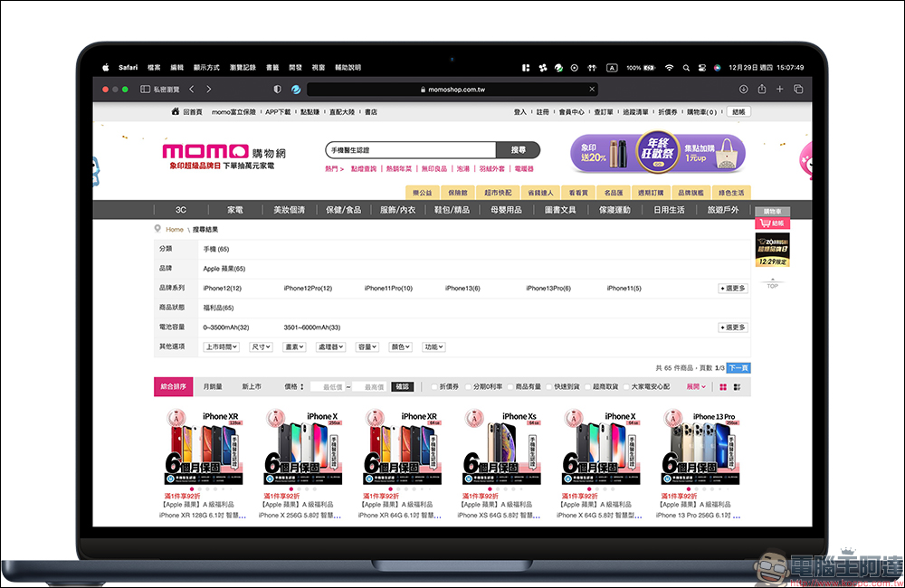The height and width of the screenshot is (588, 905).
Task: Open the 書籤 menu
Action: [x=272, y=68]
